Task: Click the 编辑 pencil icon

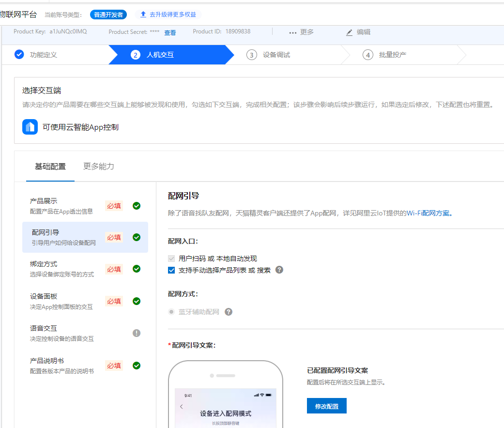Action: pos(350,32)
